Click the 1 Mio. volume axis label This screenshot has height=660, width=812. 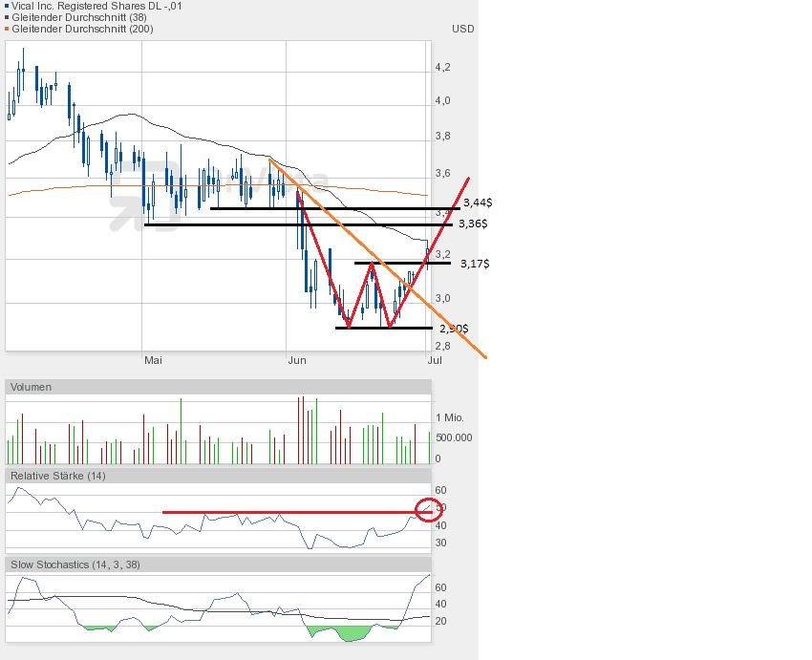451,418
